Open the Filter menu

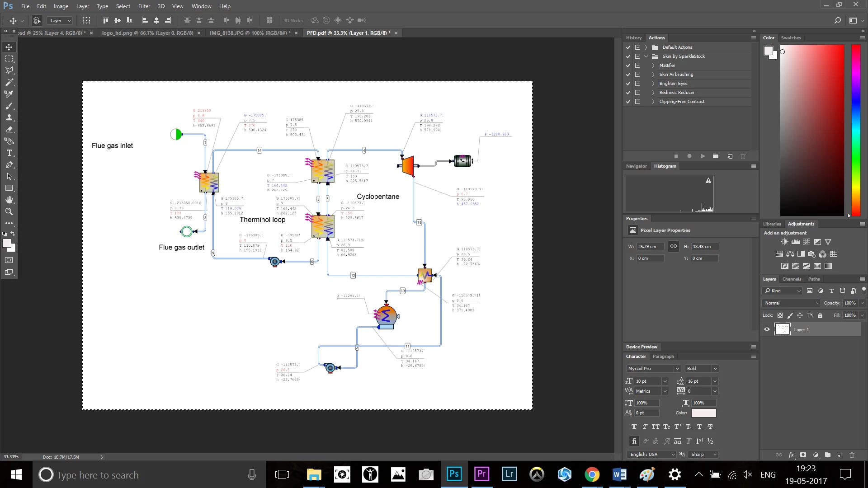pos(144,6)
